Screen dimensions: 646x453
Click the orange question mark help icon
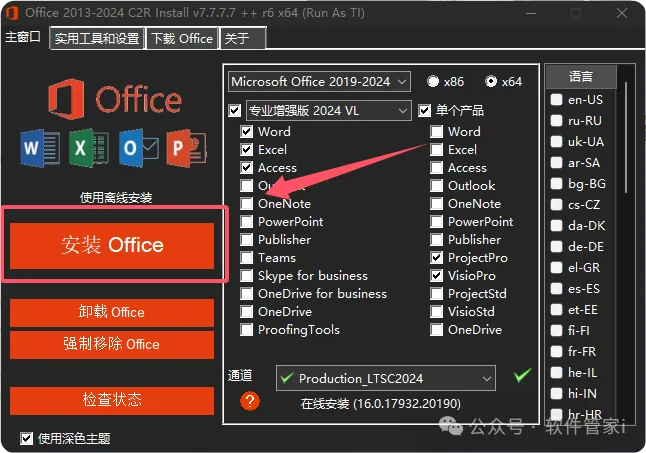250,401
